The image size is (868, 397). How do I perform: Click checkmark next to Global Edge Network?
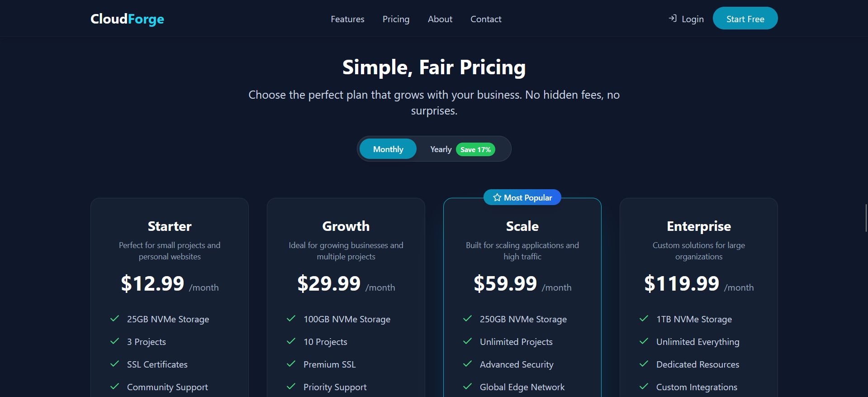468,387
